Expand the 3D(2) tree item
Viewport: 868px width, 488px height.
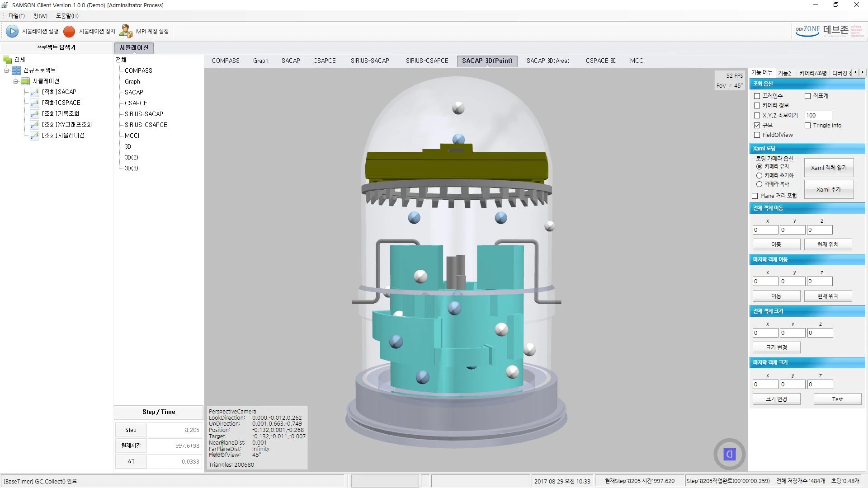[x=131, y=157]
